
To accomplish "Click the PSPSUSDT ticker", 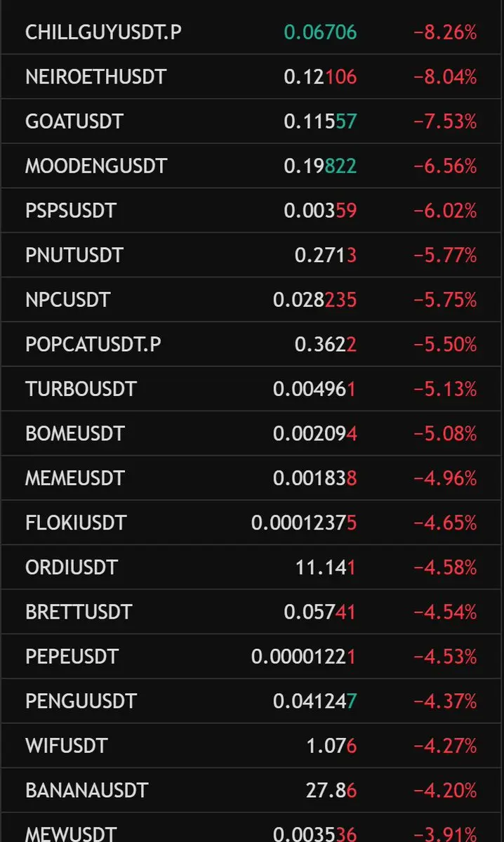I will point(71,211).
